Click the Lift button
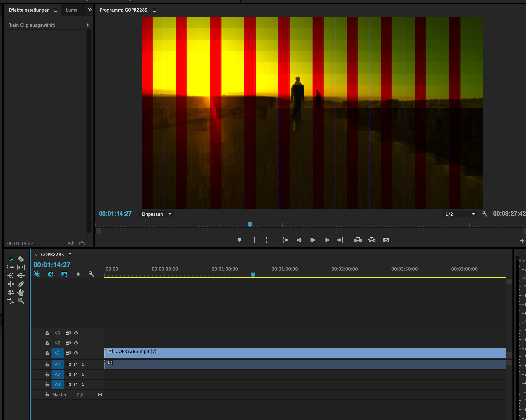 [358, 240]
